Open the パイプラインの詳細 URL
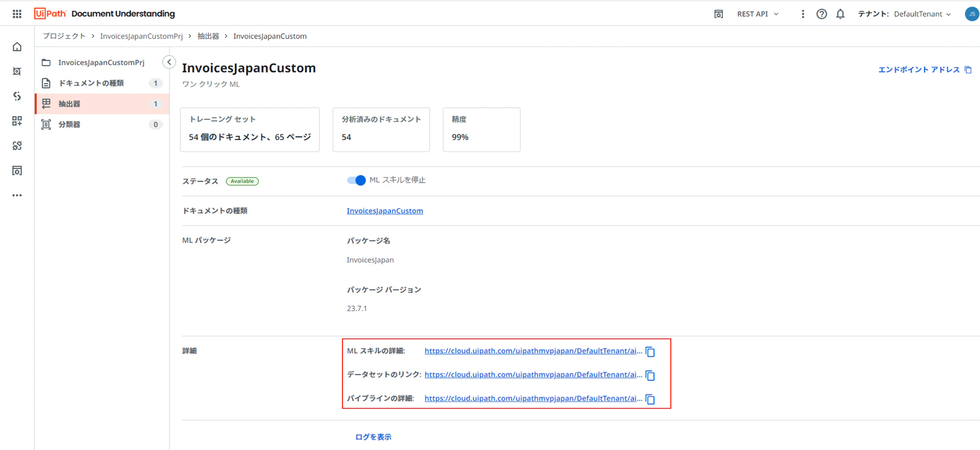This screenshot has width=980, height=450. tap(533, 398)
